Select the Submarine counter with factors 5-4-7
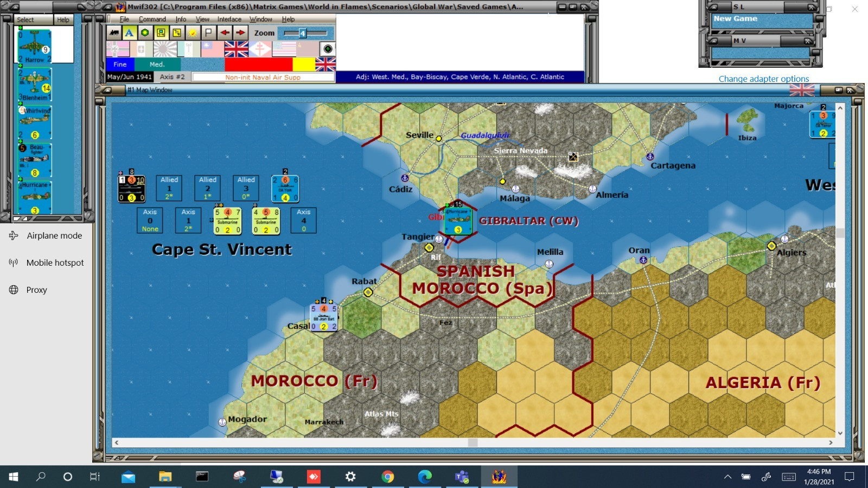This screenshot has width=868, height=488. pyautogui.click(x=227, y=221)
